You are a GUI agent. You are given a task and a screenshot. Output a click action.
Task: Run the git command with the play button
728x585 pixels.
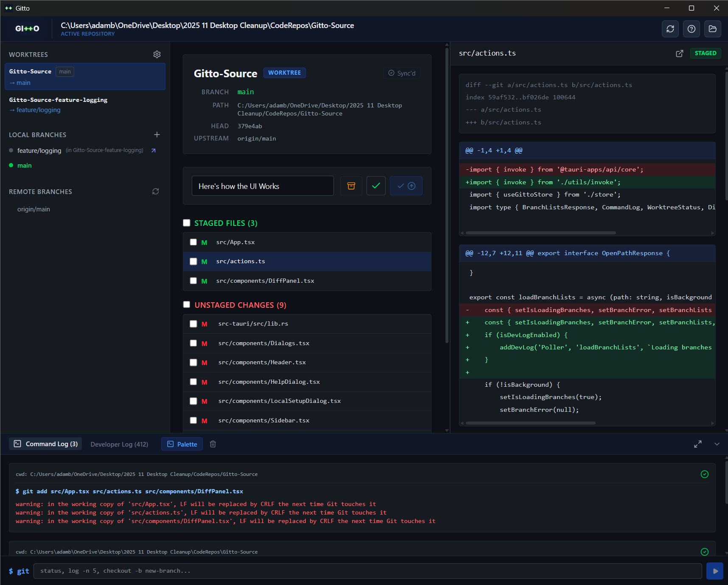715,571
